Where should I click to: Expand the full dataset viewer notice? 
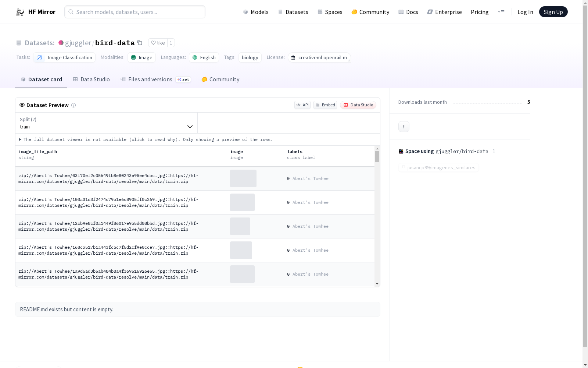click(x=146, y=139)
